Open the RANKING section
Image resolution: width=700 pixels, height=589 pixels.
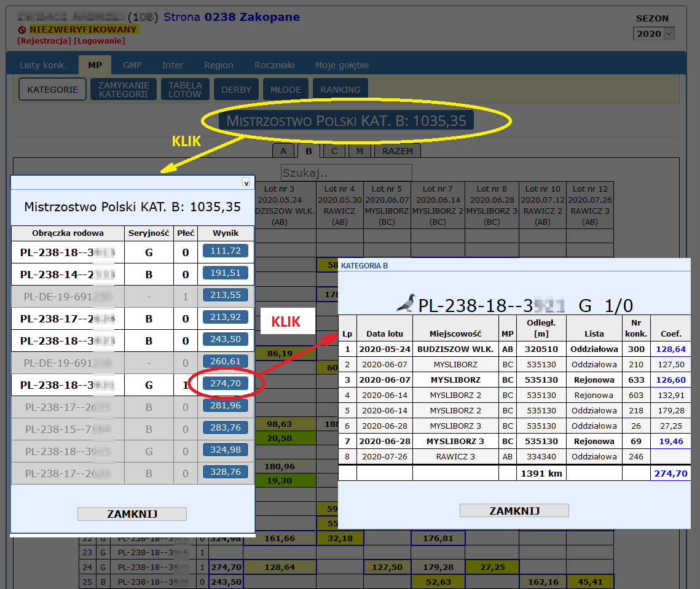click(x=340, y=90)
